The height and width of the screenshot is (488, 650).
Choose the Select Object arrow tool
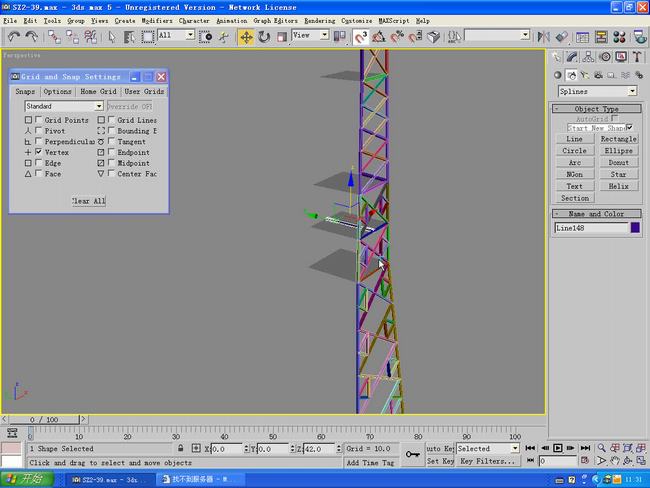112,37
